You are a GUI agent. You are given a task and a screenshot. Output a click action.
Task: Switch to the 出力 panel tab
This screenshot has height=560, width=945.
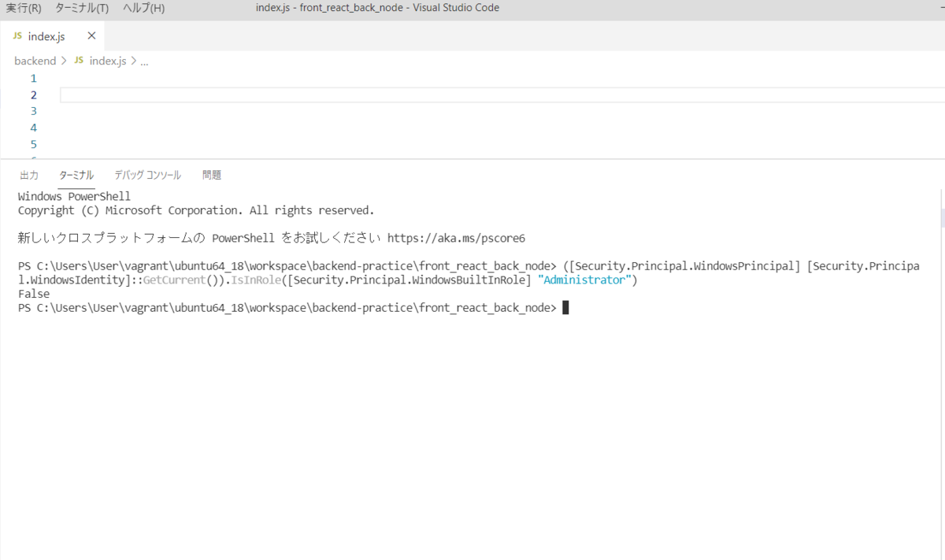28,175
